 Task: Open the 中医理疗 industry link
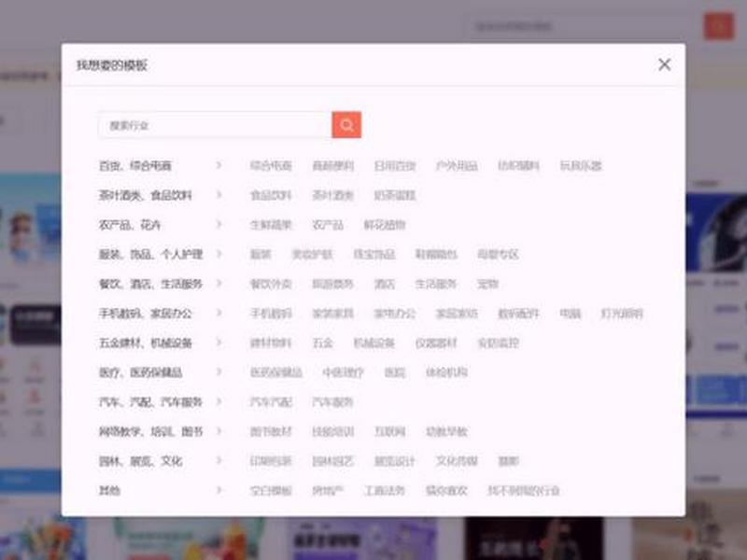pyautogui.click(x=343, y=372)
